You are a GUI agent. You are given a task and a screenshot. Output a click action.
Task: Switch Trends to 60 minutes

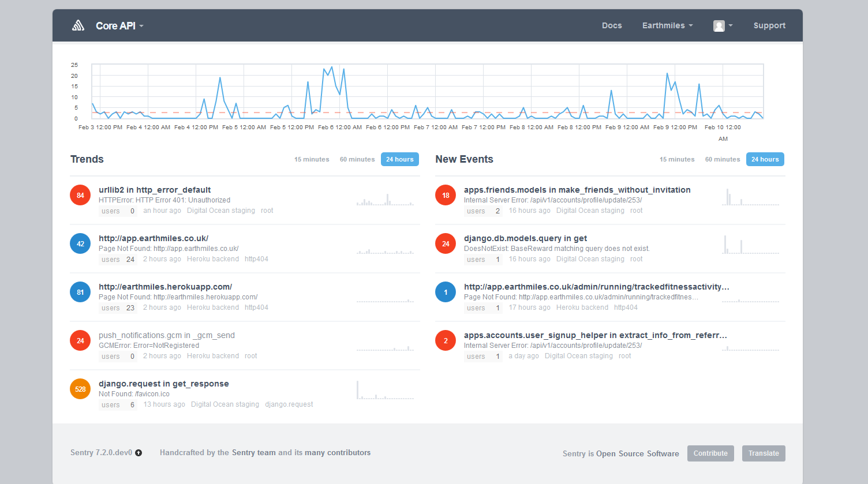357,159
